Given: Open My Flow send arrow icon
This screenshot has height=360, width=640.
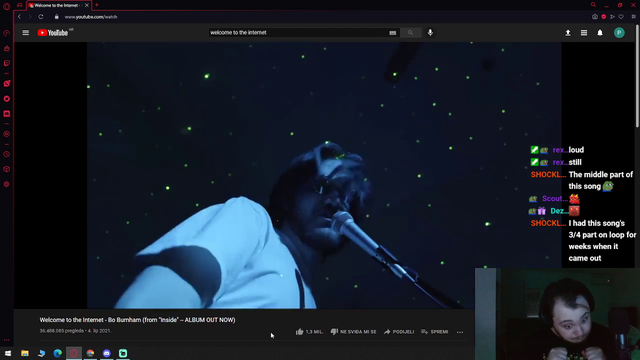Looking at the screenshot, I should (x=612, y=17).
